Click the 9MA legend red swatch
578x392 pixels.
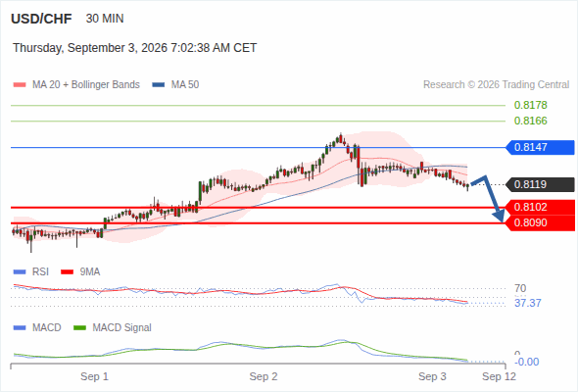pos(67,272)
